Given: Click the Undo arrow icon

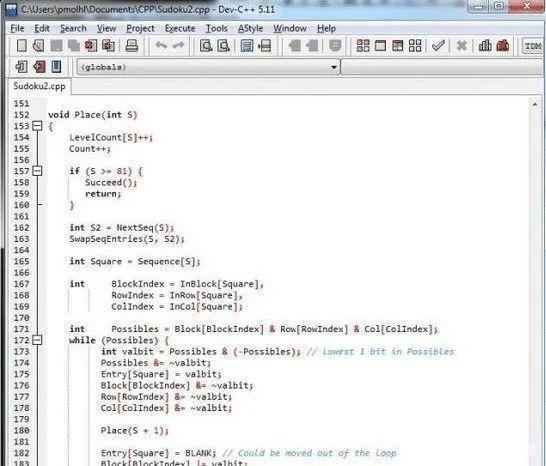Looking at the screenshot, I should 161,46.
